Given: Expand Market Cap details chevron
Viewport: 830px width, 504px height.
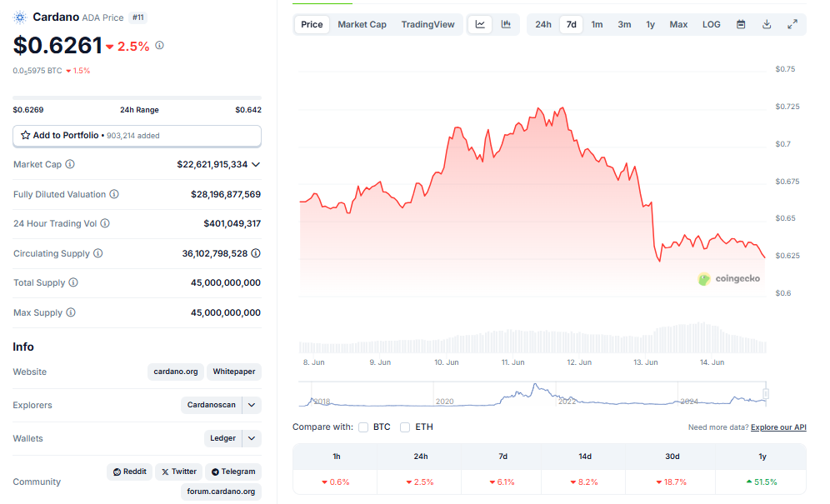Looking at the screenshot, I should [256, 165].
